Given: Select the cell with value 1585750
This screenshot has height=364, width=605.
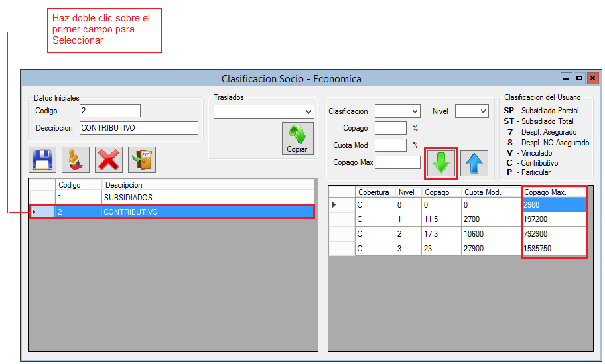Looking at the screenshot, I should click(554, 249).
